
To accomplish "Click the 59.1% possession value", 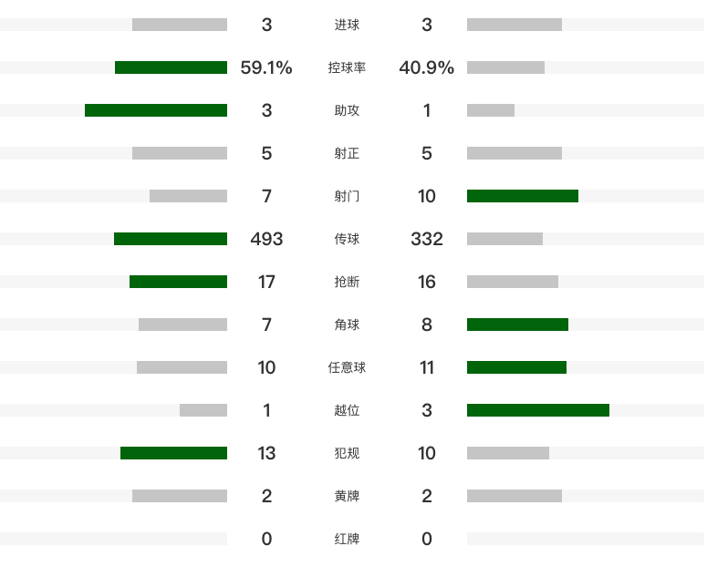I will coord(266,67).
